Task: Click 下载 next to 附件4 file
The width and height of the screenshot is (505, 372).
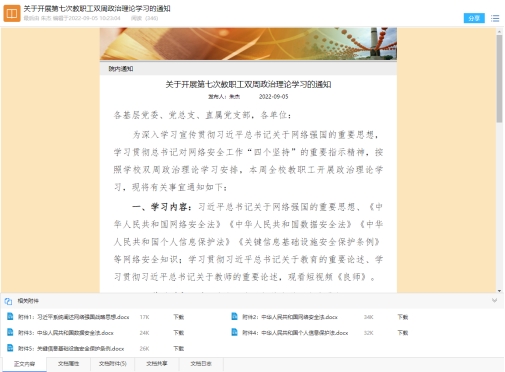Action: [x=403, y=333]
